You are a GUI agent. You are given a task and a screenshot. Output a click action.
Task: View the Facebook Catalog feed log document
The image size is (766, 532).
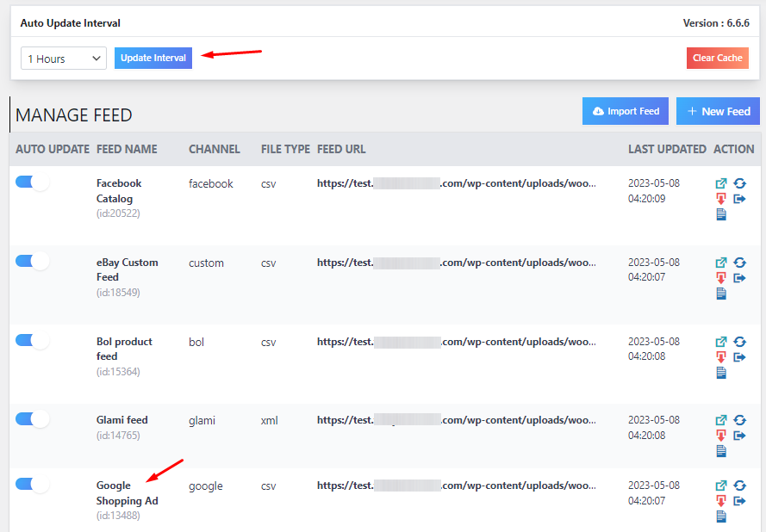point(721,214)
